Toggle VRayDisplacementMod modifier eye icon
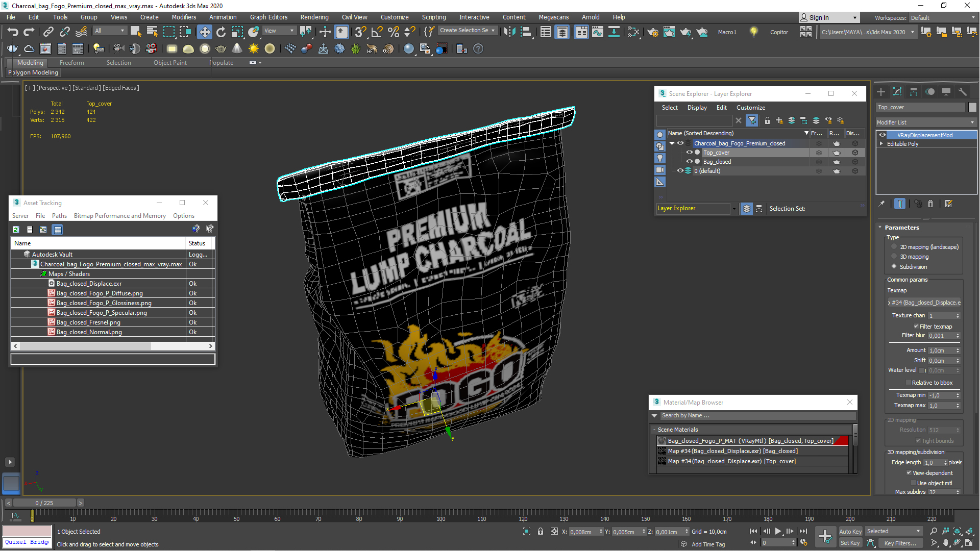This screenshot has height=551, width=980. [883, 135]
